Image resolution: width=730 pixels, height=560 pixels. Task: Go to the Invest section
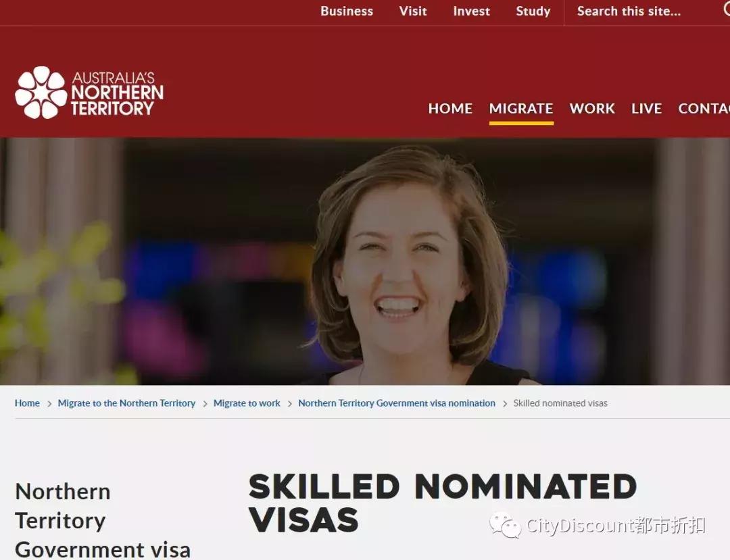tap(472, 11)
